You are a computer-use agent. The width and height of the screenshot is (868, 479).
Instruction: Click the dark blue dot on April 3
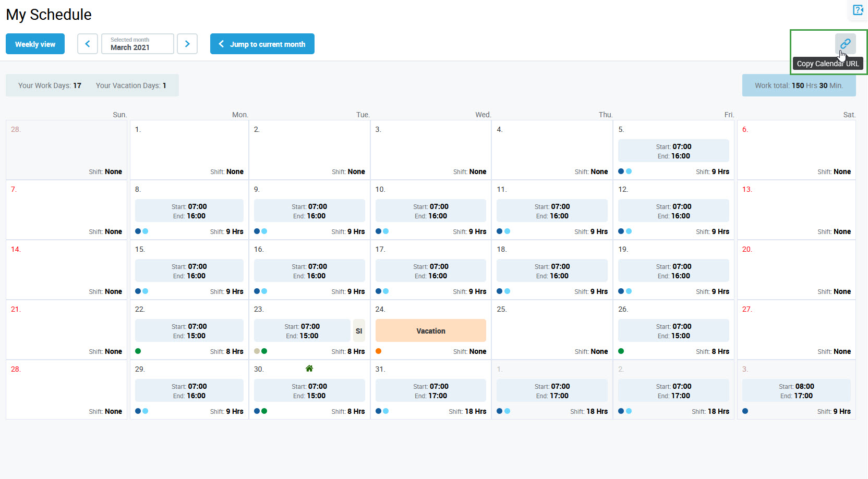[x=745, y=411]
